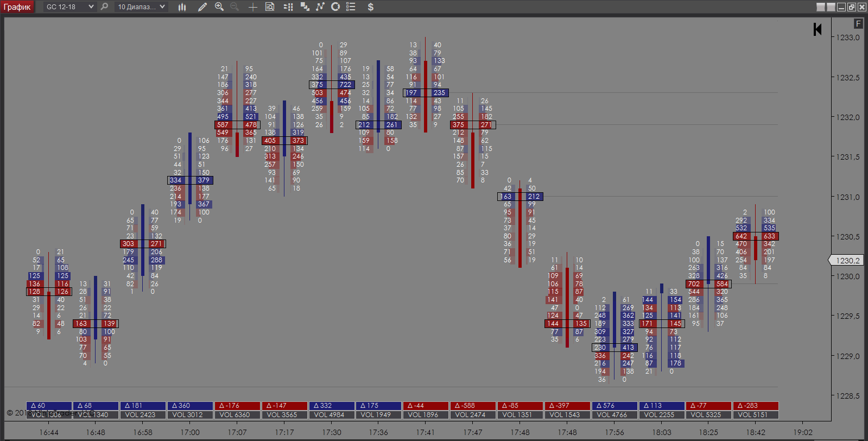Screen dimensions: 868x441
Task: Open the strategies circular icon
Action: pyautogui.click(x=335, y=7)
